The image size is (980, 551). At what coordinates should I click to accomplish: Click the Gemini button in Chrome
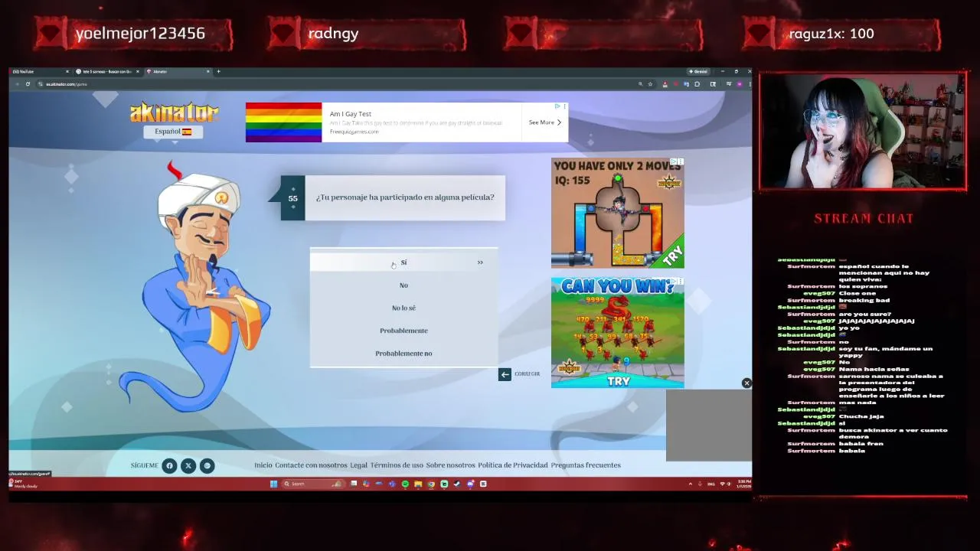point(698,71)
